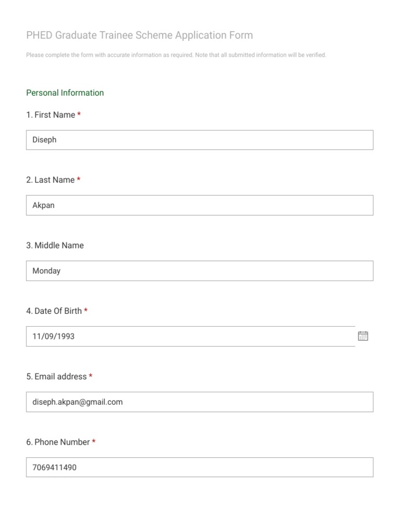Click the "4. Date Of Birth" question label
Screen dimensions: 399x532
54,311
